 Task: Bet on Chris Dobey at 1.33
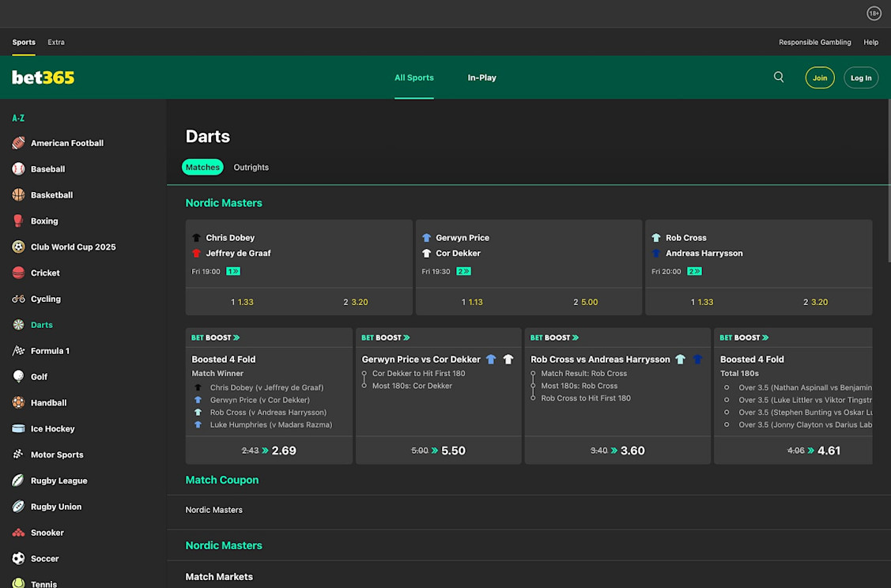(243, 302)
